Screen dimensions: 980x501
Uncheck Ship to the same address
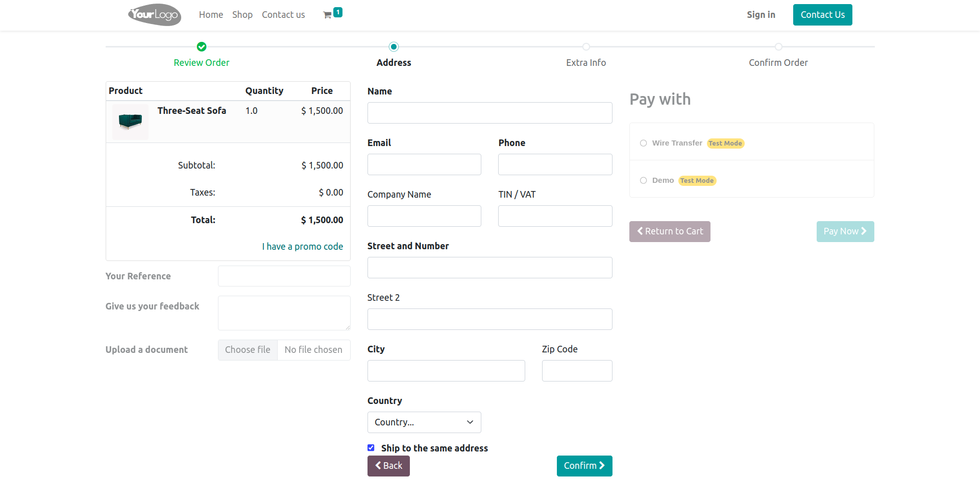tap(371, 448)
